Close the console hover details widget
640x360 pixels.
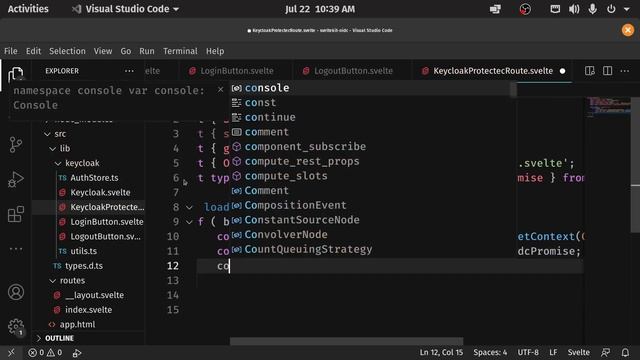(220, 89)
